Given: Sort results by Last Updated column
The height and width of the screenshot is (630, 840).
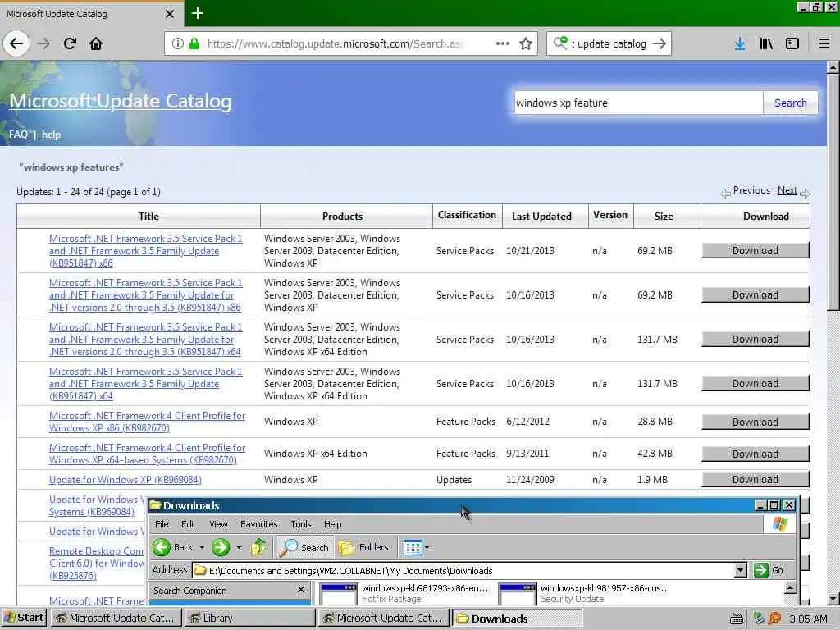Looking at the screenshot, I should point(541,216).
